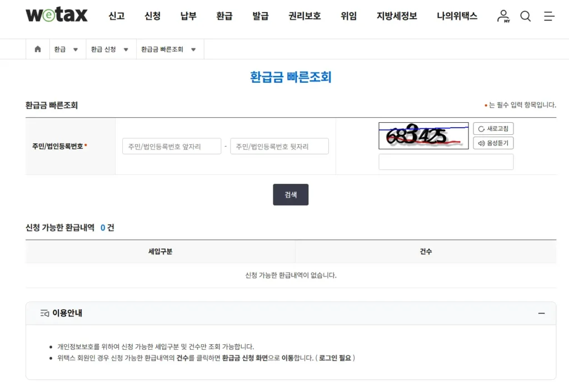This screenshot has height=392, width=569.
Task: Collapse the 이용안내 panel with minus
Action: [x=541, y=313]
